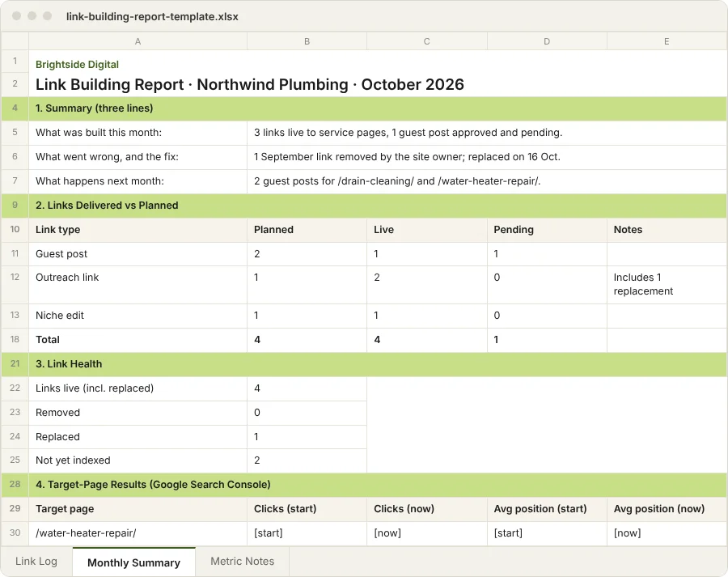
Task: Select the 'Niche edit' row label
Action: (x=138, y=316)
